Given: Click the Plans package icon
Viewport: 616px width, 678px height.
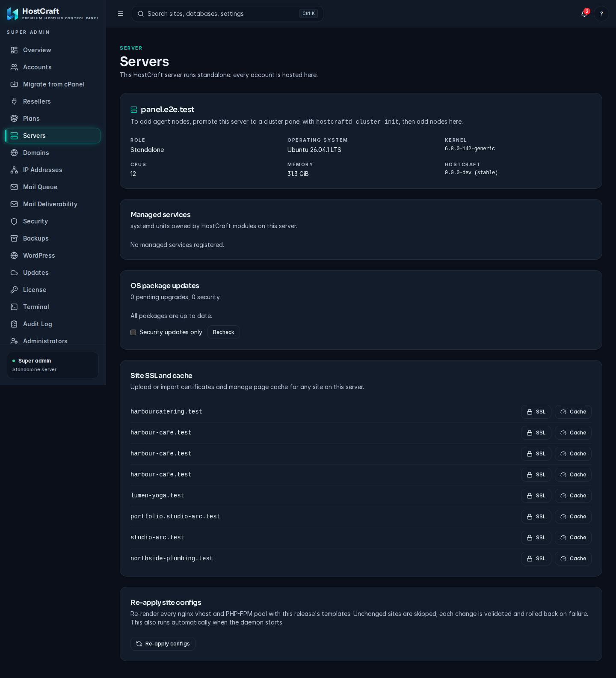Looking at the screenshot, I should coord(14,119).
